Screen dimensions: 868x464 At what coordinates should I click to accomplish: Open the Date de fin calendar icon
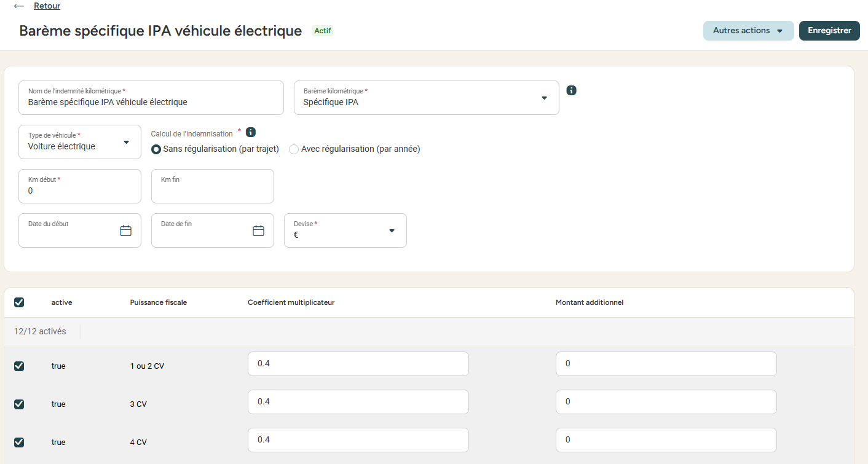259,230
